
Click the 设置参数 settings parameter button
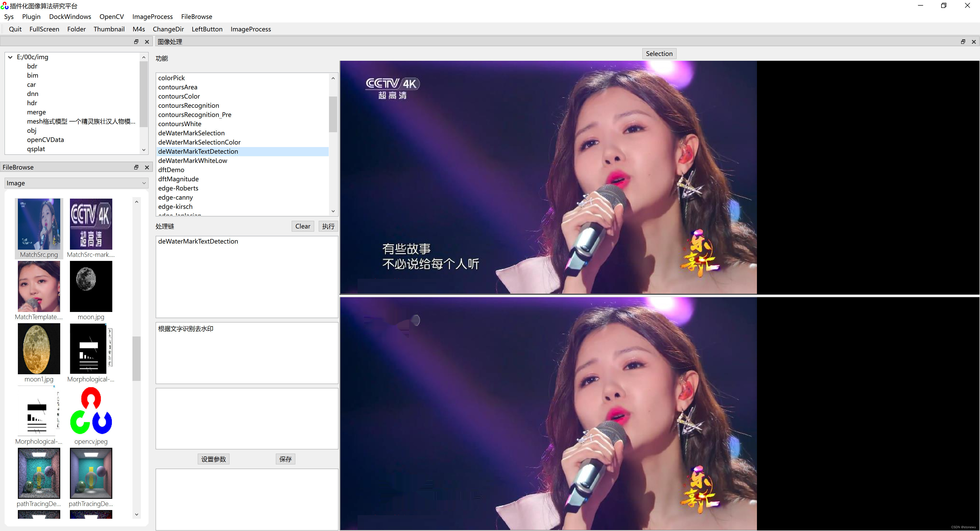click(x=213, y=458)
